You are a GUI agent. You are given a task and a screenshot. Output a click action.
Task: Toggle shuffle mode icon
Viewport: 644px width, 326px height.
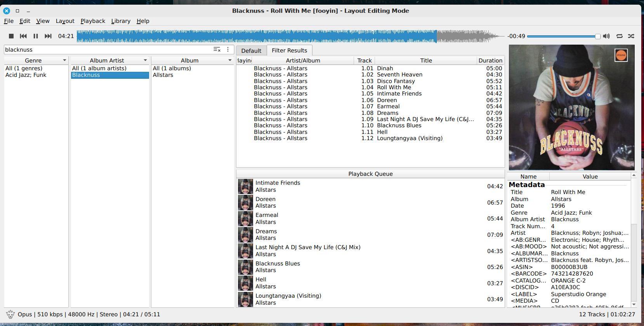pos(631,36)
